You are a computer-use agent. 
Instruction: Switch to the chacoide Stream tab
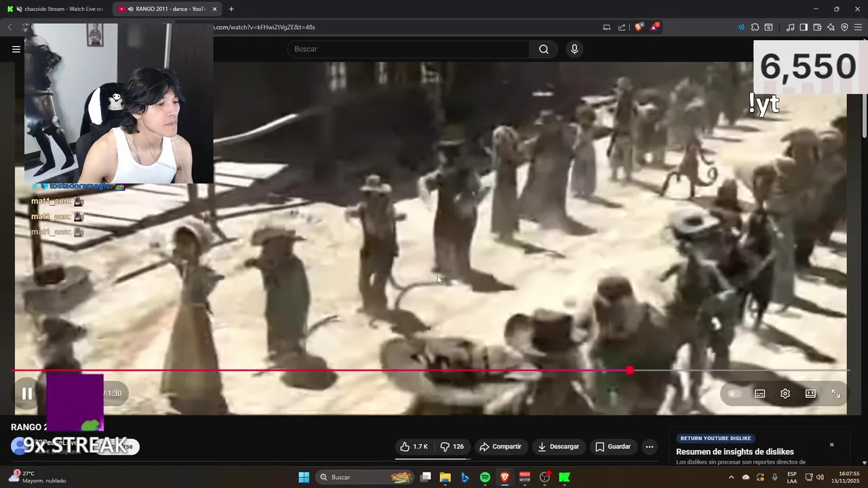pyautogui.click(x=56, y=9)
